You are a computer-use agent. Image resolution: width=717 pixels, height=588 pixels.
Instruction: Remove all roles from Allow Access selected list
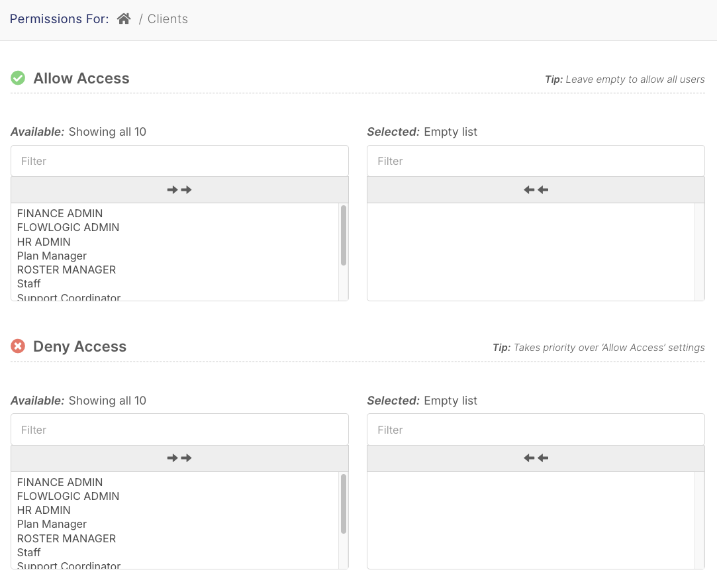coord(536,190)
